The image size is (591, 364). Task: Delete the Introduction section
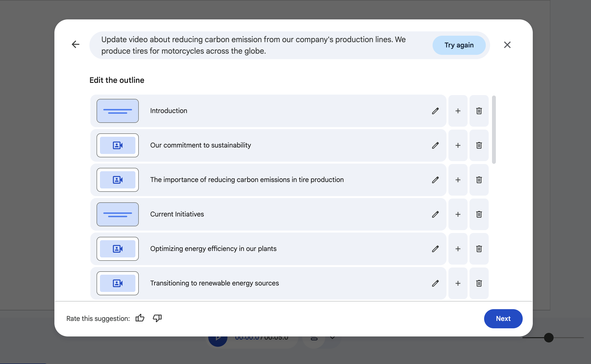[479, 111]
